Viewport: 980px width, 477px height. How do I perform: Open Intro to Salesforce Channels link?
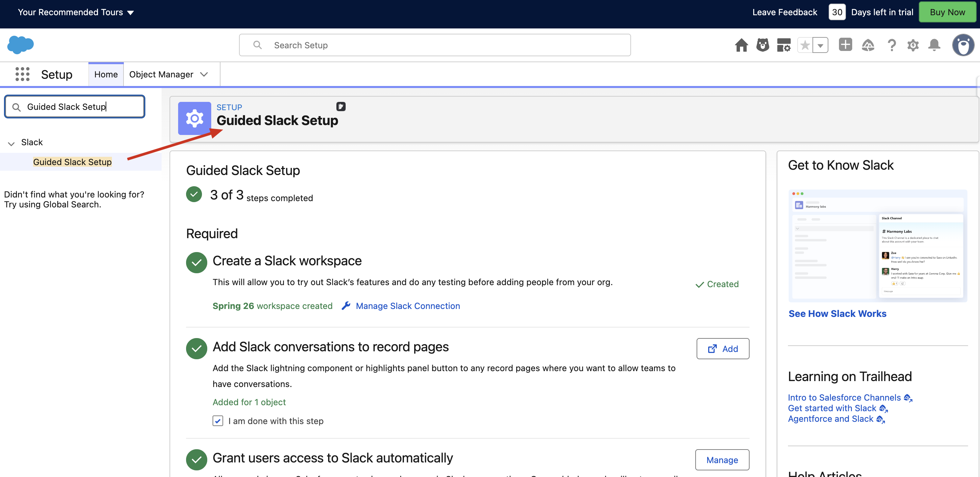tap(844, 397)
